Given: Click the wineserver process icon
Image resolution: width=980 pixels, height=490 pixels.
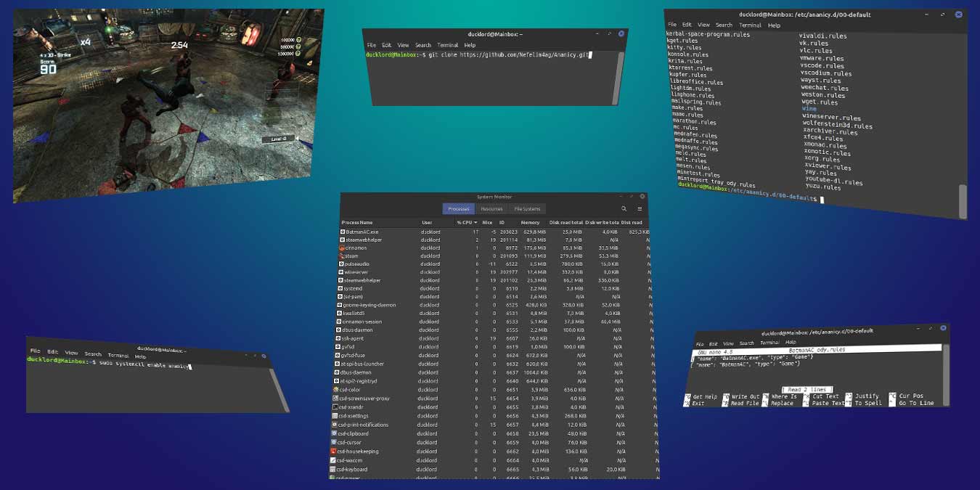Looking at the screenshot, I should (x=342, y=271).
